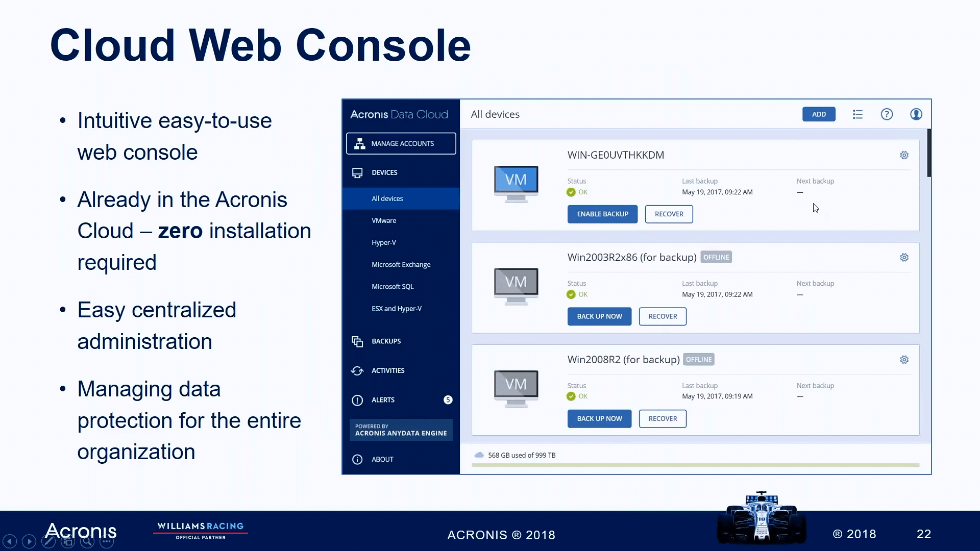
Task: Open the help question mark icon
Action: tap(887, 114)
